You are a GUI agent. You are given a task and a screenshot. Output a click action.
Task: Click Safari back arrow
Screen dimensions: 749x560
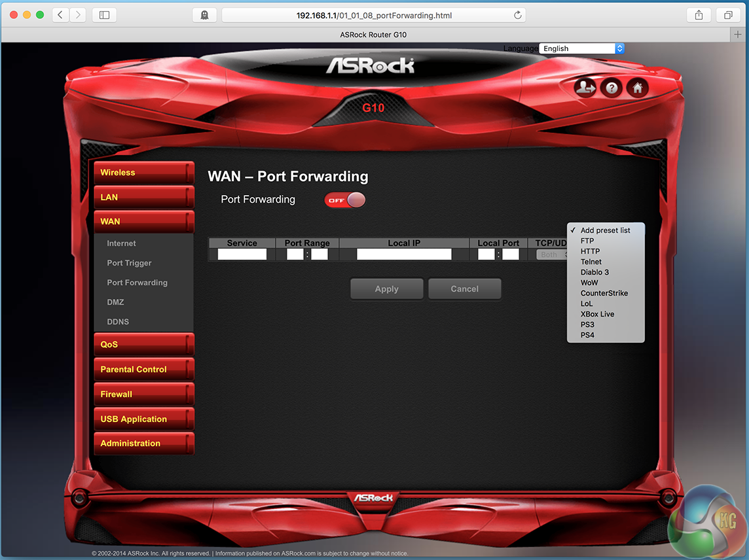click(60, 15)
